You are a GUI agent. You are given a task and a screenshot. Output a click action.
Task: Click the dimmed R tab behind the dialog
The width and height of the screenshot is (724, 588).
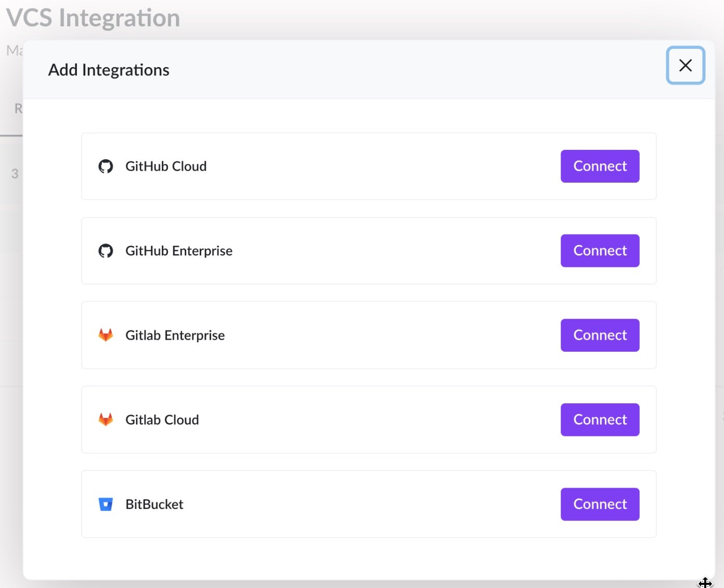click(18, 109)
